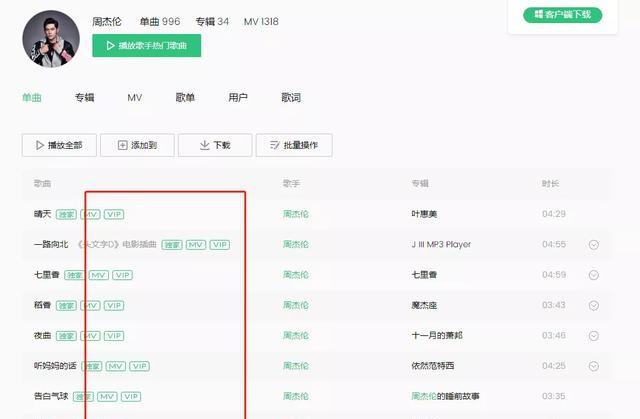Viewport: 640px width, 419px height.
Task: Click the VIP badge for 一路向北
Action: pos(220,245)
